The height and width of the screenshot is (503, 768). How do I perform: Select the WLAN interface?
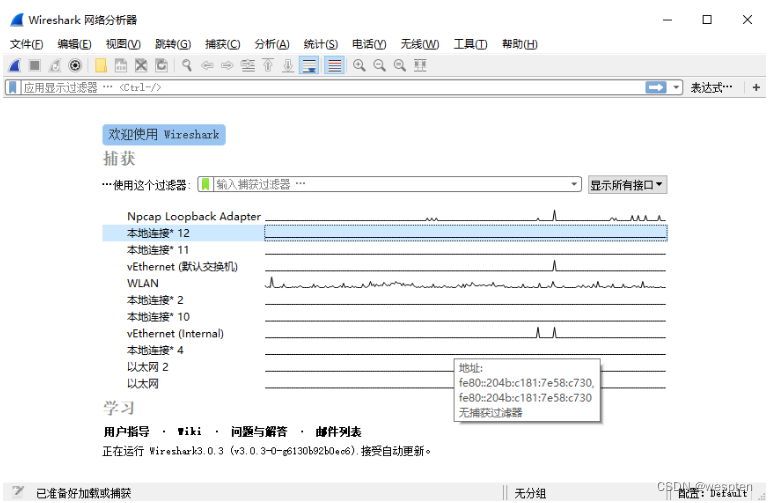[384, 283]
